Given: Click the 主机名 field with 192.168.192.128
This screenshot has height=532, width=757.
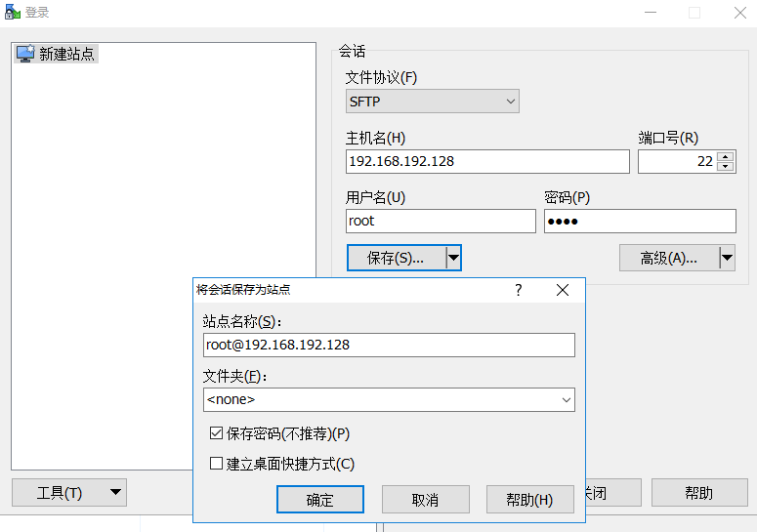Looking at the screenshot, I should pyautogui.click(x=487, y=161).
